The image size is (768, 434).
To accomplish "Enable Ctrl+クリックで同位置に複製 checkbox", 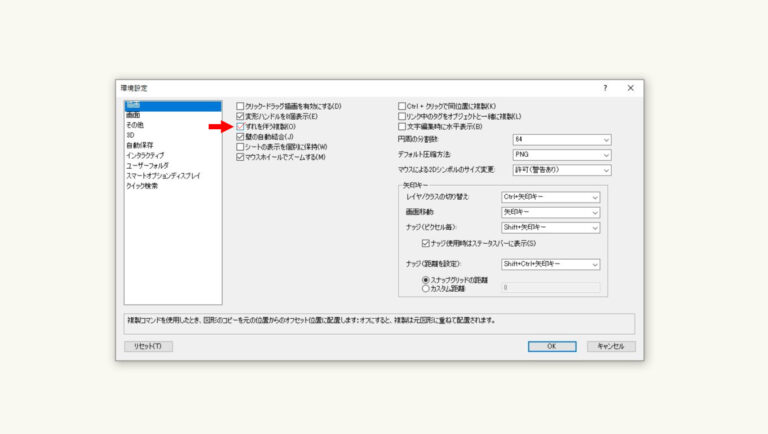I will click(402, 106).
